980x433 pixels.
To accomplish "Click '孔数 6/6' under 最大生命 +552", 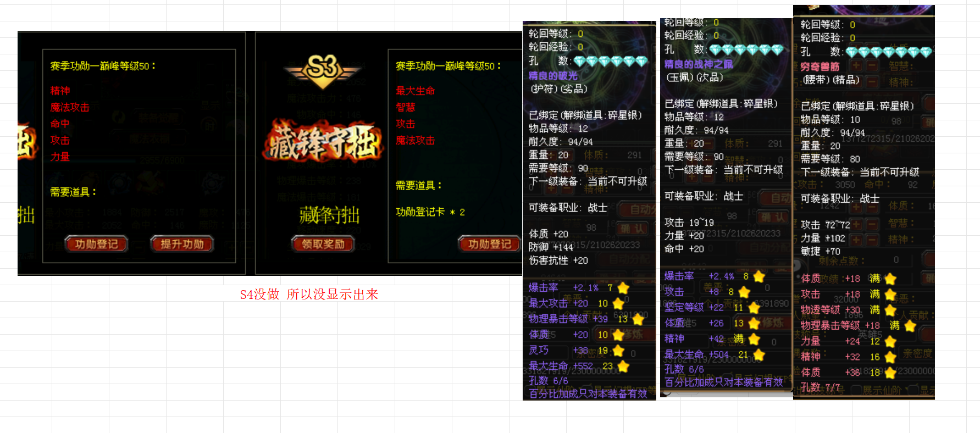I will click(549, 381).
